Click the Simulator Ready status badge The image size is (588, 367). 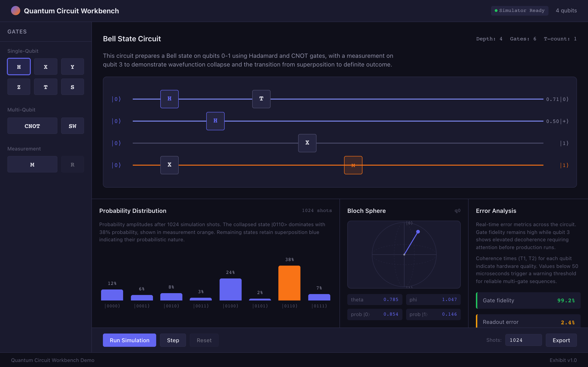(519, 11)
